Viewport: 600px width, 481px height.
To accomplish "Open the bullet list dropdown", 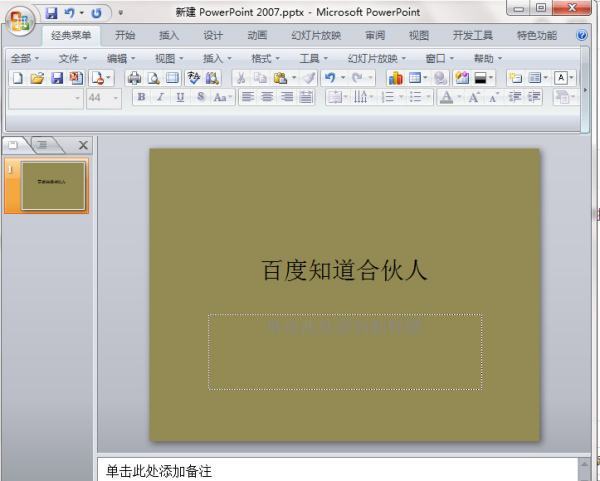I will point(428,98).
